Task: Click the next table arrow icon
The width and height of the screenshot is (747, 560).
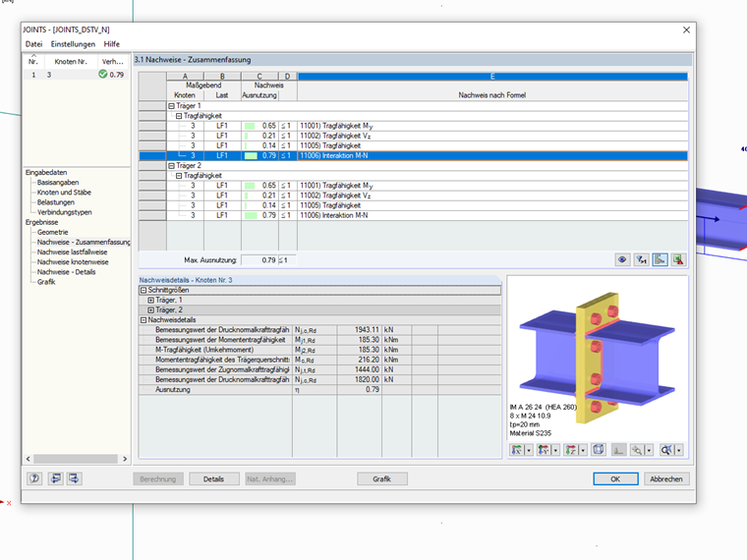Action: (x=75, y=478)
